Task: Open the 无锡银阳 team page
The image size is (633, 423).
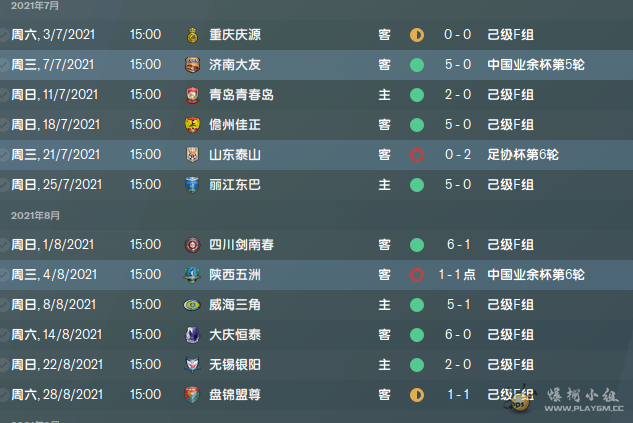Action: tap(235, 365)
